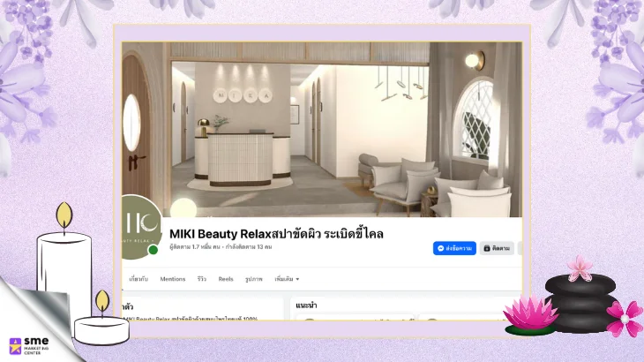Click the ส่งข้อความ Messenger button
The height and width of the screenshot is (362, 644).
click(x=454, y=248)
